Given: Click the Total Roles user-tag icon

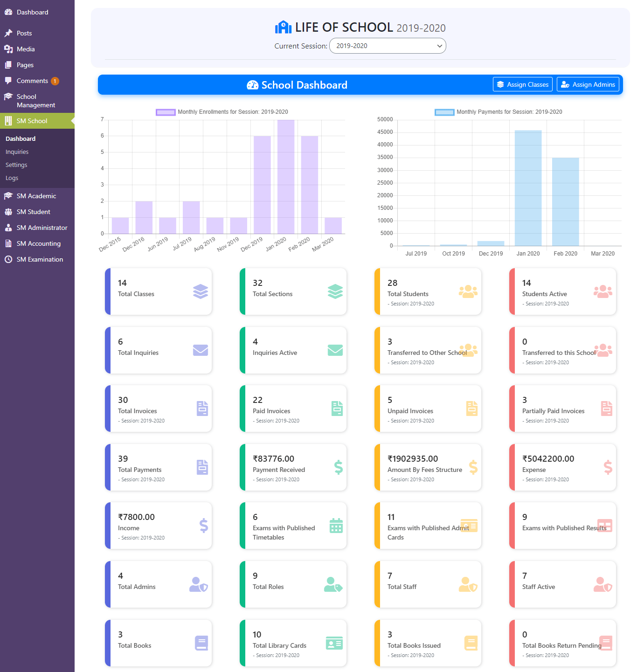Looking at the screenshot, I should [x=333, y=584].
